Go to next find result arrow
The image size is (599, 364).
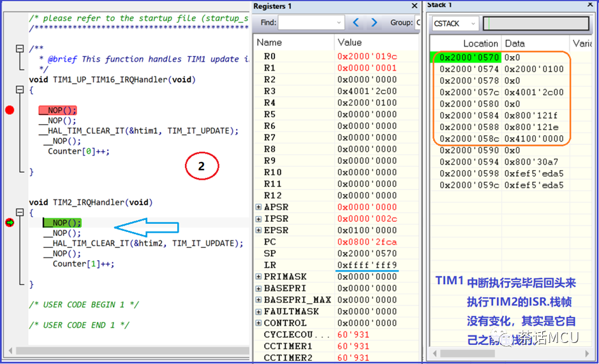point(374,22)
